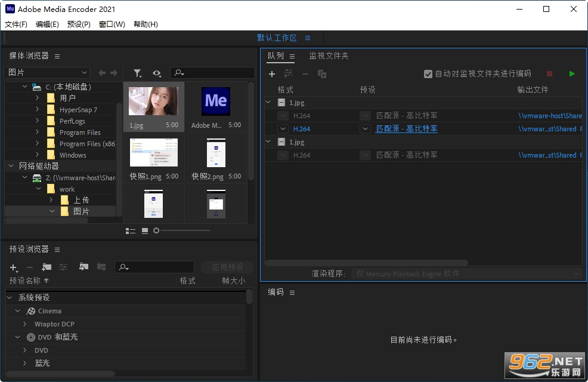
Task: Click the remove minus icon in queue
Action: pos(305,74)
